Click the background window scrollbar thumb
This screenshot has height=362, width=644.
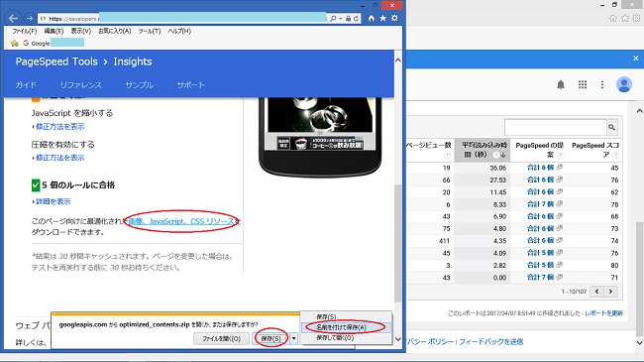(639, 280)
